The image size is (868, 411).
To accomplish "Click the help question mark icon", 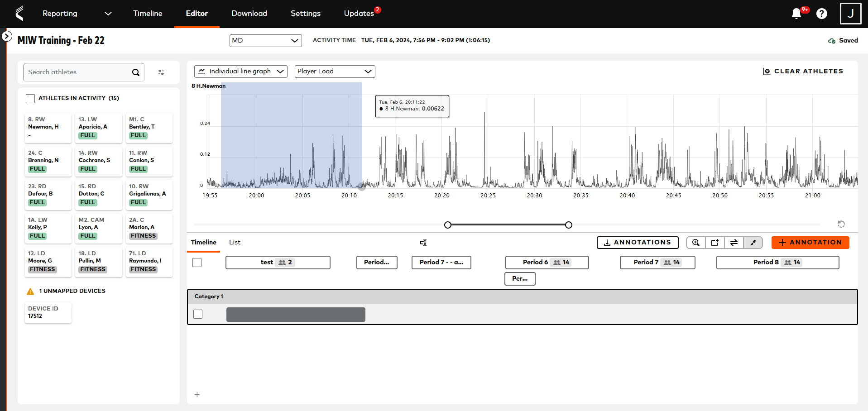I will point(821,14).
